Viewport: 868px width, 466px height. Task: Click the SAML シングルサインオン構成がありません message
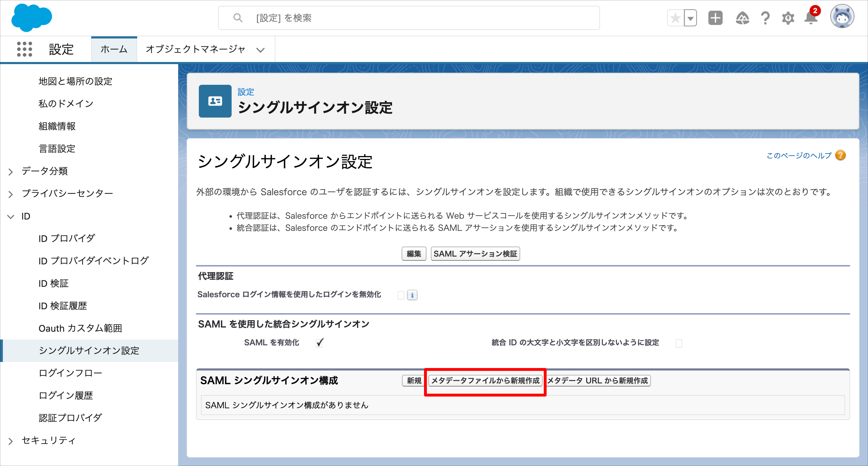pos(287,405)
